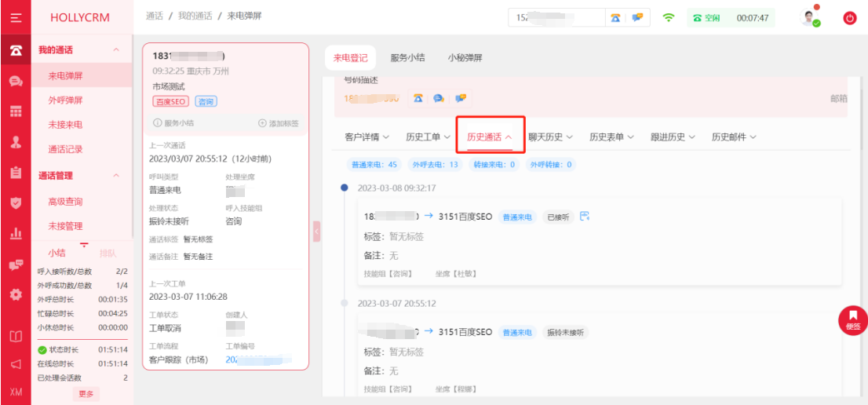
Task: Switch to the 来电登记 tab
Action: pos(350,58)
